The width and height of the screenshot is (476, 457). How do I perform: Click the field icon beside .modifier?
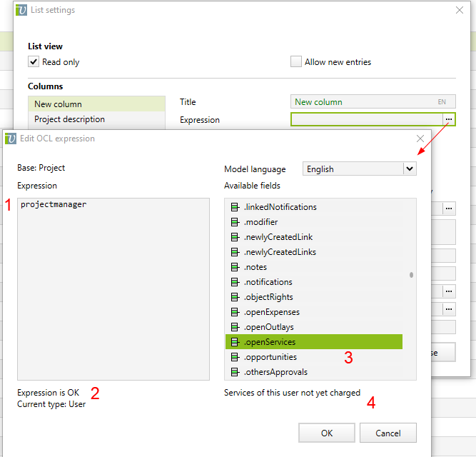click(x=235, y=222)
